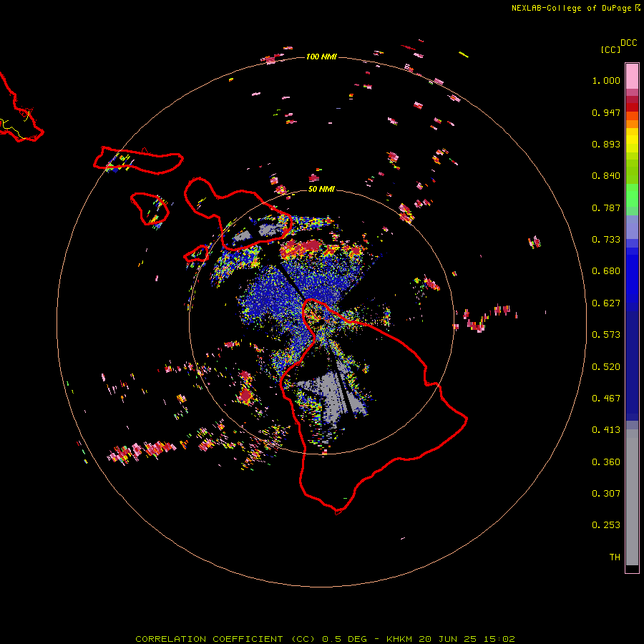Click the 20 JUN 25 date in the caption
This screenshot has width=644, height=644.
(448, 639)
